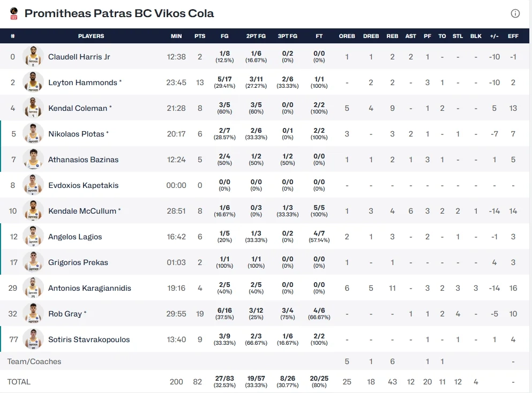Click Rob Gray's player photo
The width and height of the screenshot is (532, 393).
(33, 314)
